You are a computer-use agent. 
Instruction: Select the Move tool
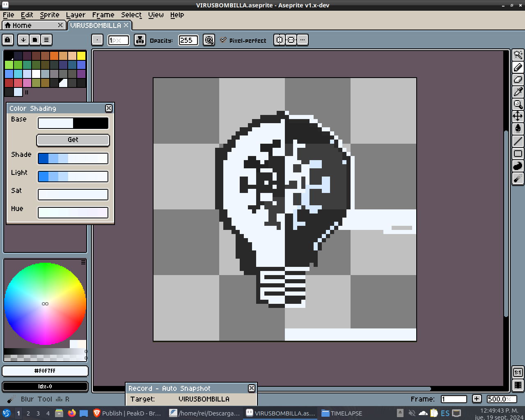(518, 116)
